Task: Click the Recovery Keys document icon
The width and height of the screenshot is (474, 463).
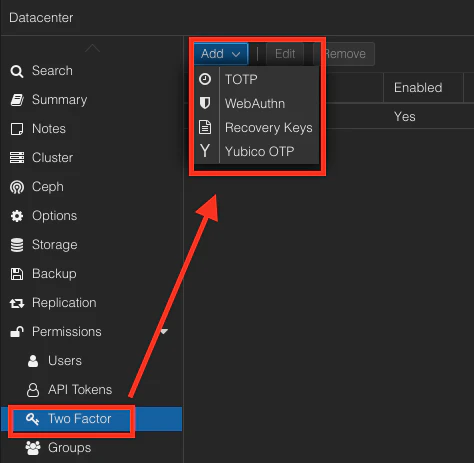Action: (x=205, y=127)
